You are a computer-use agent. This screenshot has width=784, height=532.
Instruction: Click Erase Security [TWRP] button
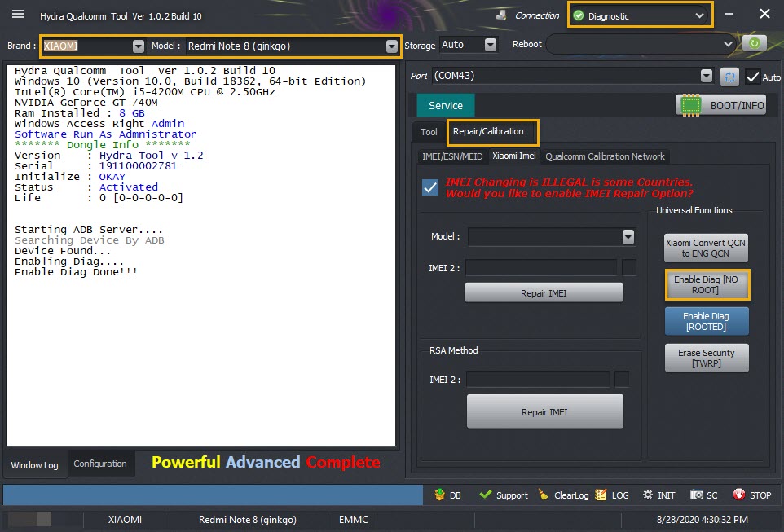coord(706,358)
